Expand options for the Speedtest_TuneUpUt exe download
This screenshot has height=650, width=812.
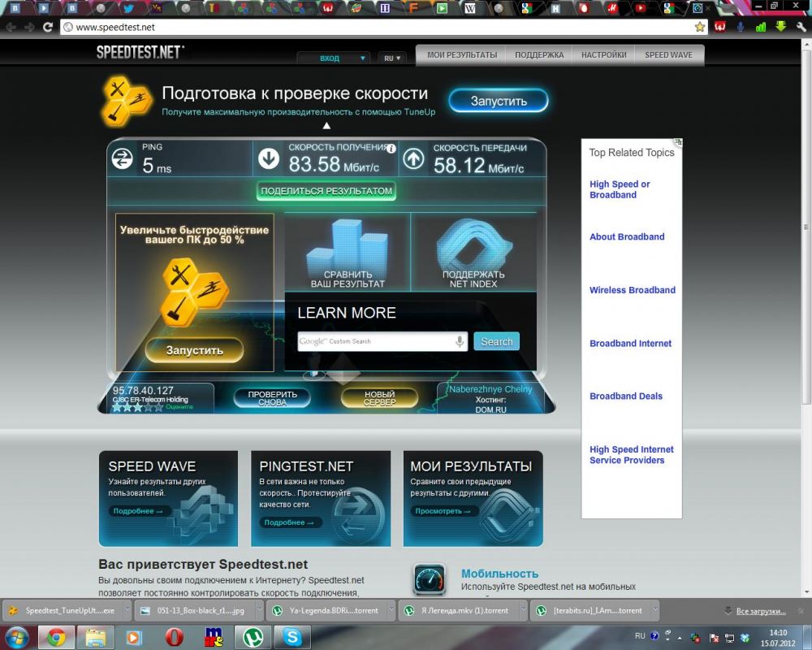click(127, 610)
